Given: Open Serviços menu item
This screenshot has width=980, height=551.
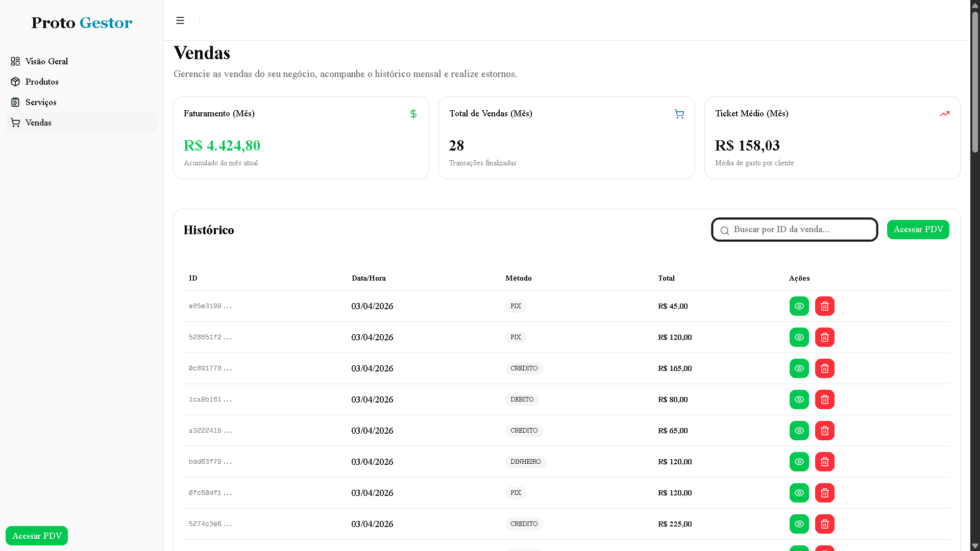Looking at the screenshot, I should tap(41, 102).
